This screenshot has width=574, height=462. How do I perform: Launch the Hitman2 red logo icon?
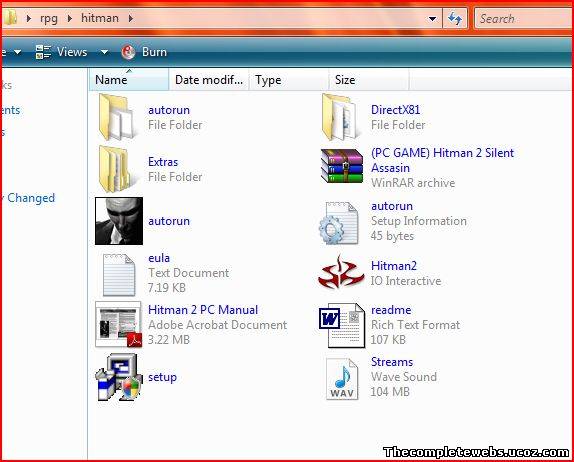(x=341, y=273)
